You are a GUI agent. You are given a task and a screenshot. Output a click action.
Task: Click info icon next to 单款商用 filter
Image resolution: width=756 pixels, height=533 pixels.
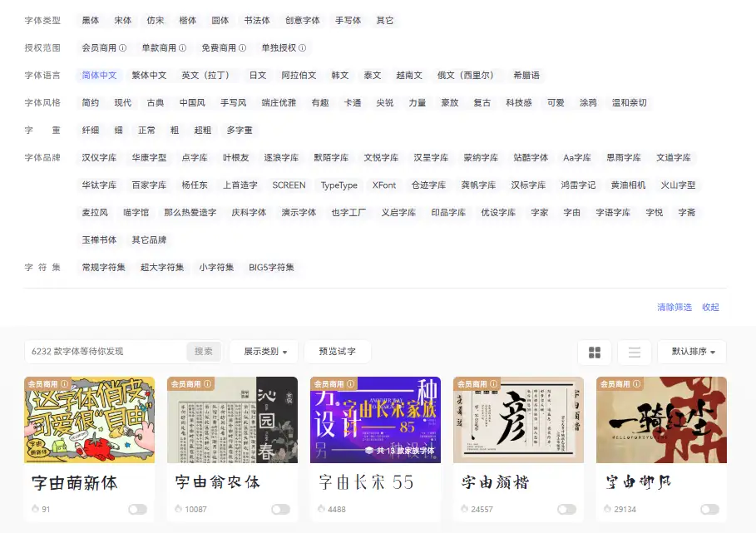tap(182, 47)
